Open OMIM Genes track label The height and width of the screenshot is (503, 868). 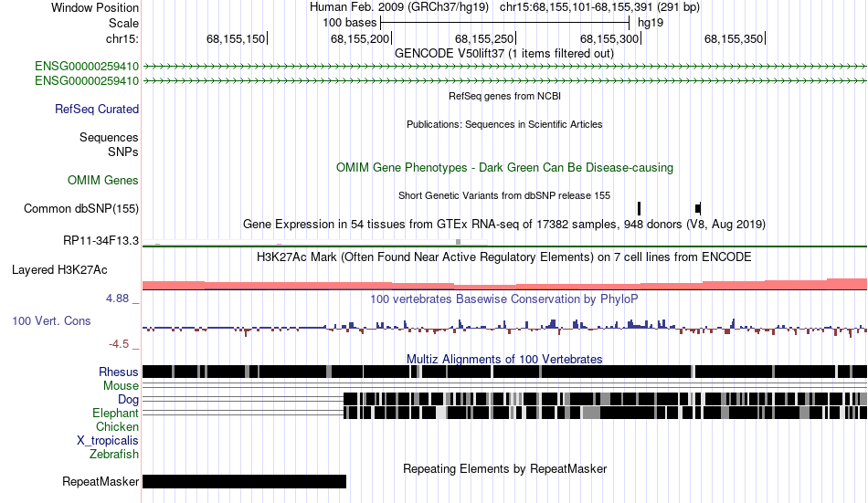point(103,181)
